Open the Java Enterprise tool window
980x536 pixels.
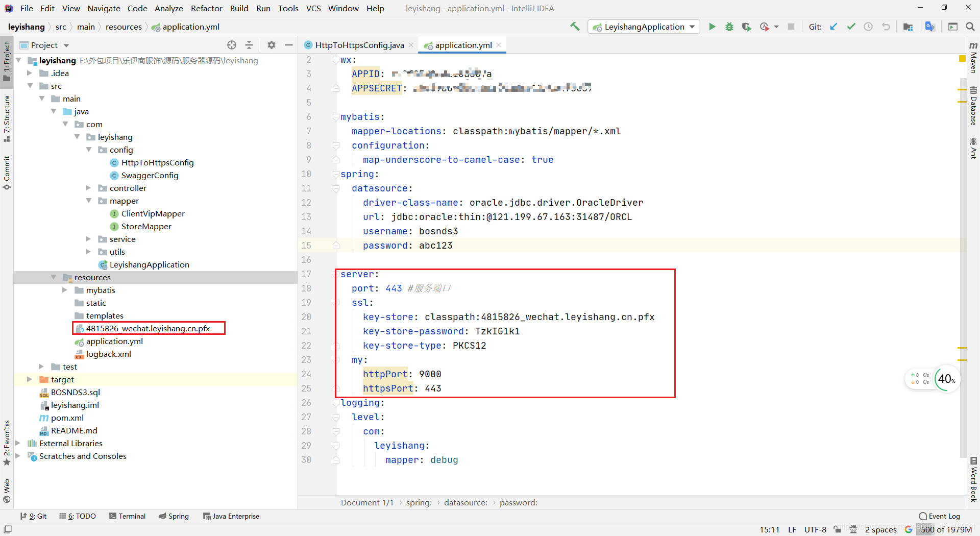[x=231, y=516]
